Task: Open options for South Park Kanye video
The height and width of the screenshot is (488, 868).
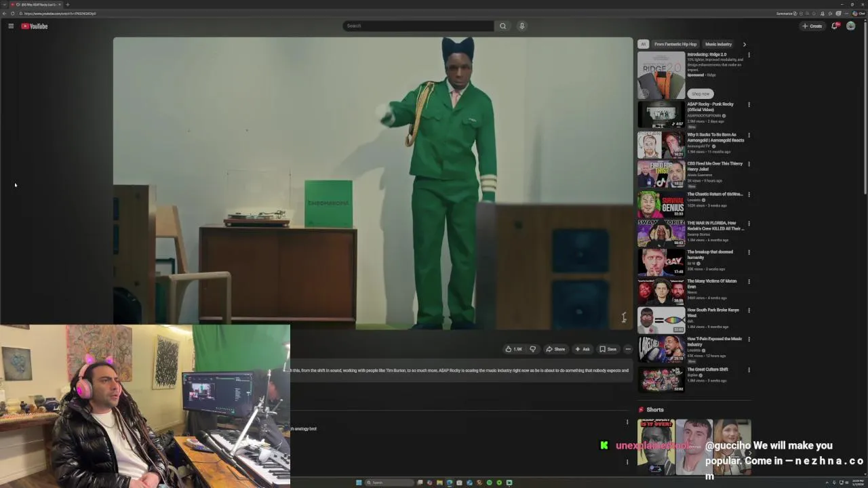Action: [x=749, y=310]
